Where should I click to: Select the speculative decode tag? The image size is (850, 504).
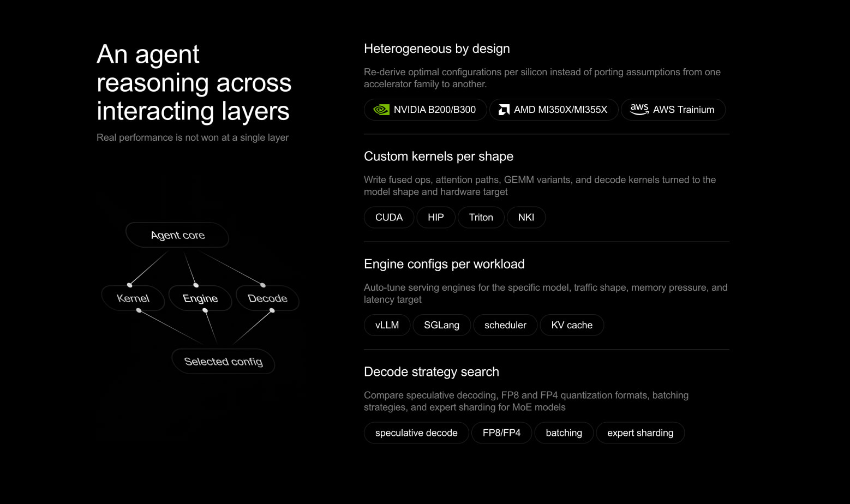[416, 433]
